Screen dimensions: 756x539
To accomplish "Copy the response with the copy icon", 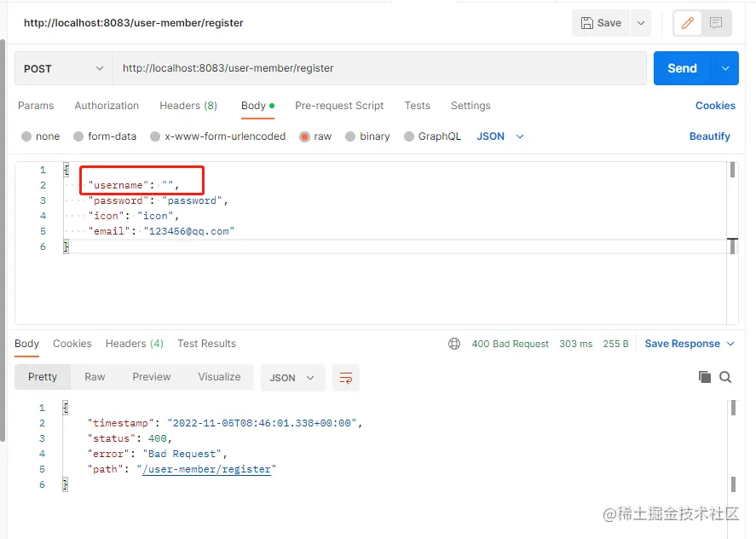I will 704,377.
